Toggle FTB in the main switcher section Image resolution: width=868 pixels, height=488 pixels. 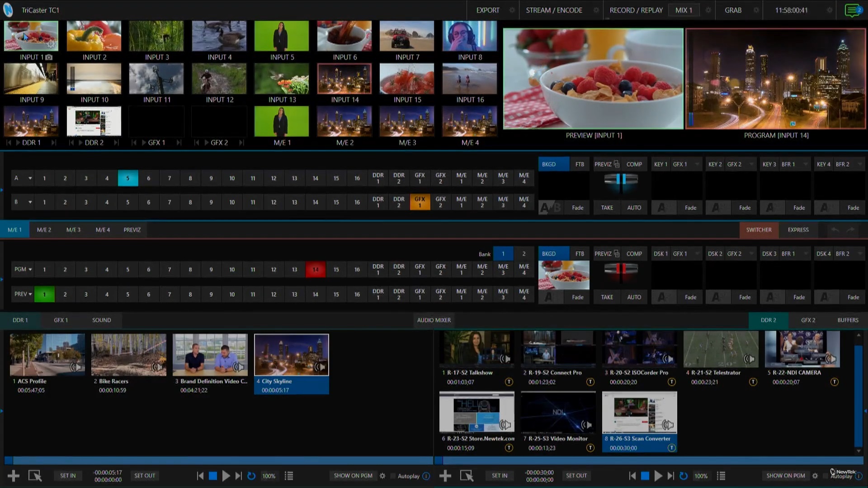[580, 254]
